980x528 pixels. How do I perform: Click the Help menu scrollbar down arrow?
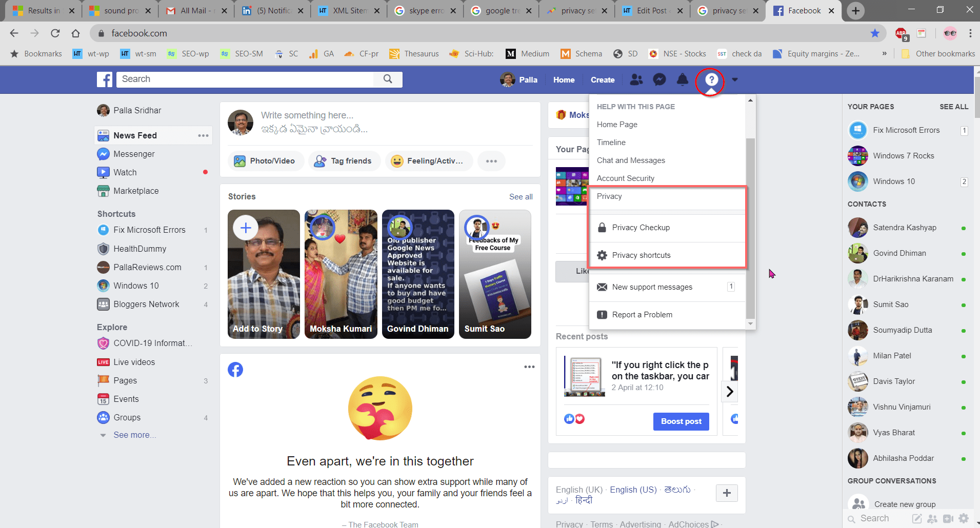(750, 324)
